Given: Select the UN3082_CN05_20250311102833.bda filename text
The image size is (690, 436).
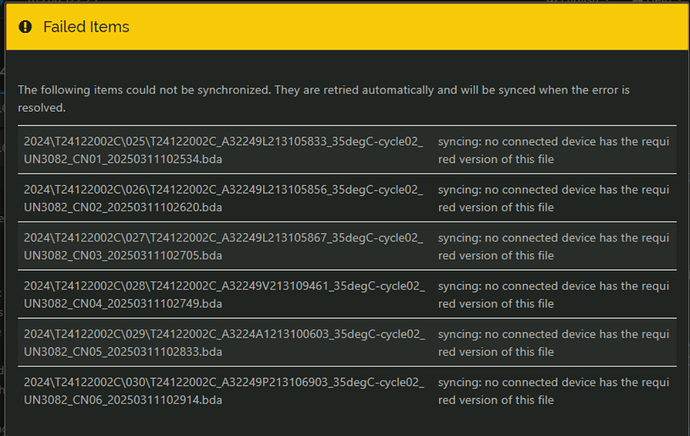Looking at the screenshot, I should (x=123, y=352).
